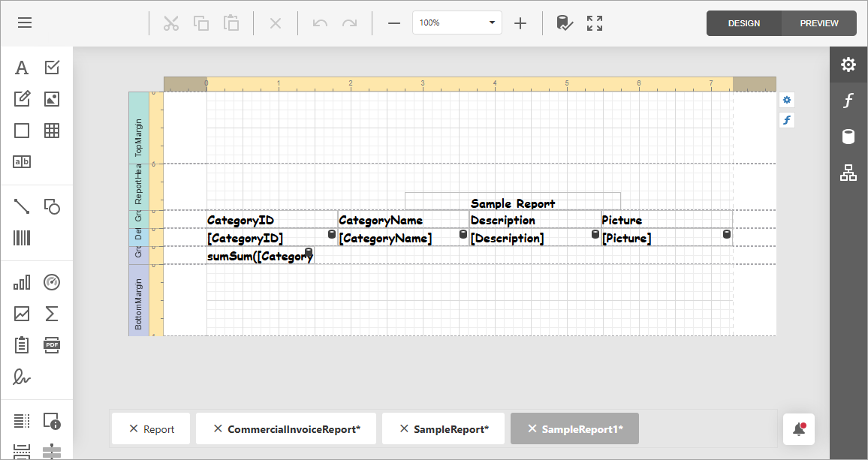This screenshot has width=868, height=460.
Task: Select the BottomMargin band
Action: 138,300
